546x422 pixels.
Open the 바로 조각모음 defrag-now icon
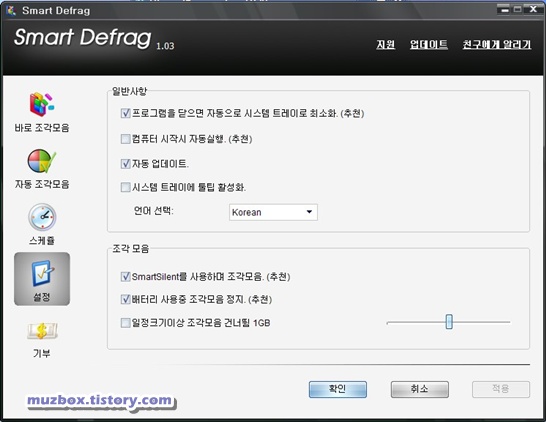tap(42, 103)
